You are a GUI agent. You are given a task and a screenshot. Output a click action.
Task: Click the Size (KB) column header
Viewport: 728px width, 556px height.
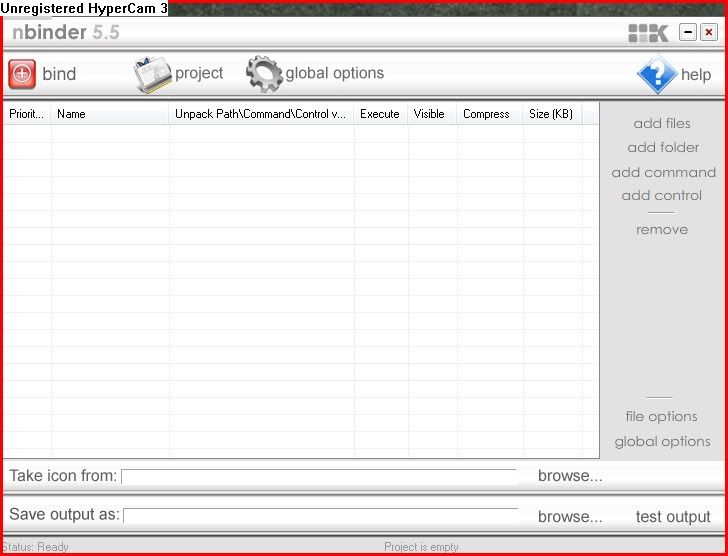(552, 114)
